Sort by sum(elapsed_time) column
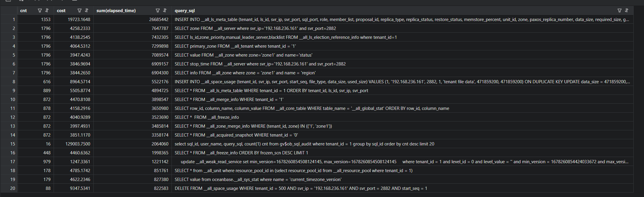The height and width of the screenshot is (197, 644). (165, 10)
